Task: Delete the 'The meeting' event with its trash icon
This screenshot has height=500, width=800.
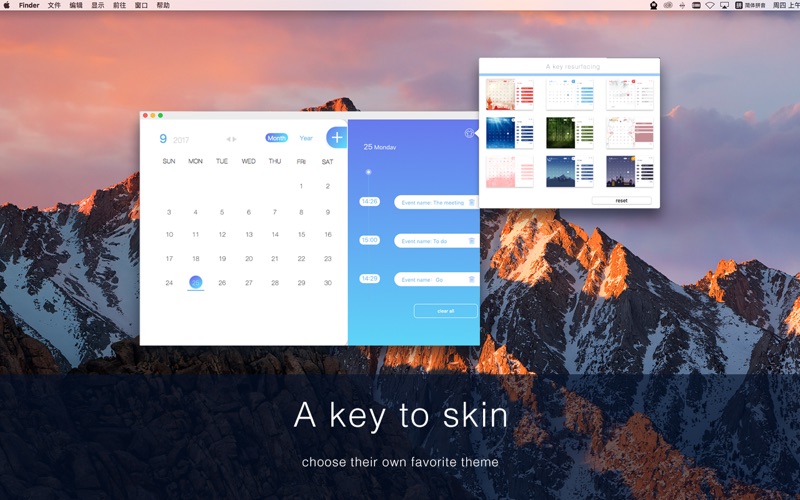Action: click(472, 203)
